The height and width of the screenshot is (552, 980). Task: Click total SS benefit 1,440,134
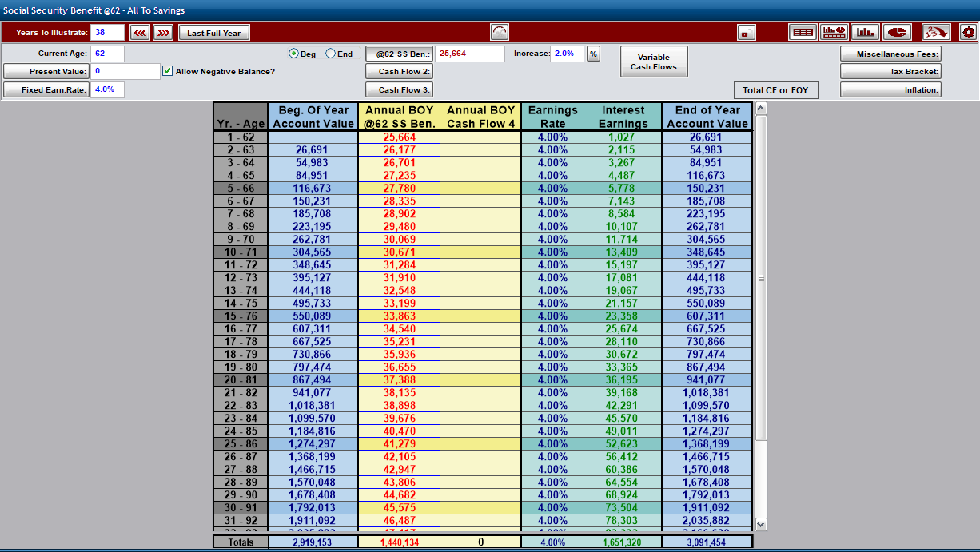[x=399, y=542]
